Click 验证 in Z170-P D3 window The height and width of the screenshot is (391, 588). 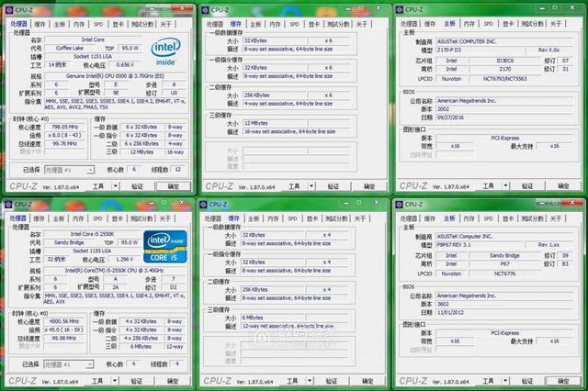coord(527,186)
